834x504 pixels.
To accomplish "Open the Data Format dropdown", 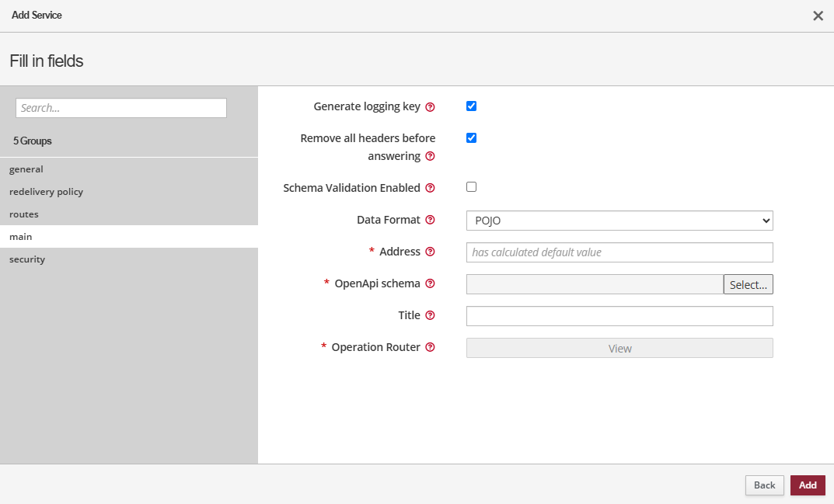I will [x=619, y=221].
